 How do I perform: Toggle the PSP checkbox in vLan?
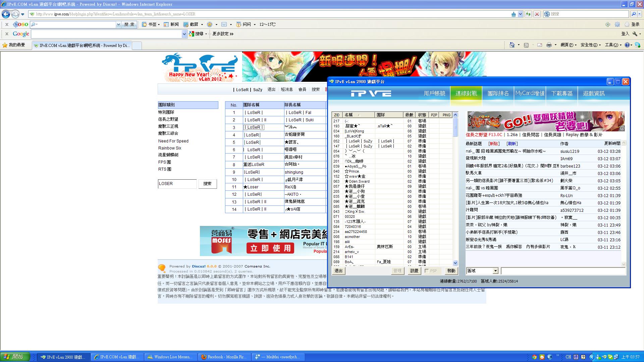click(x=427, y=271)
